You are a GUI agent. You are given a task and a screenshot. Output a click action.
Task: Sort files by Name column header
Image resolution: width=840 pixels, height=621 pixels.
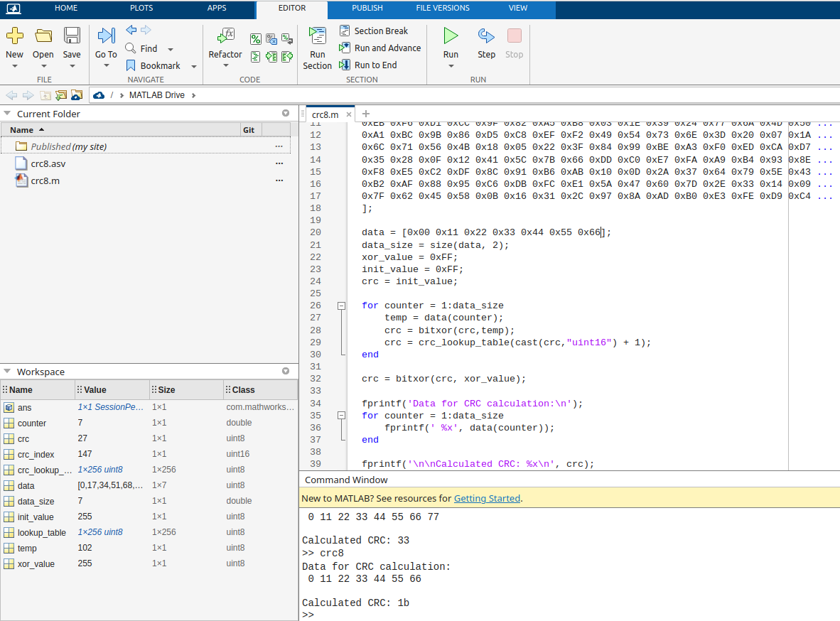click(121, 129)
